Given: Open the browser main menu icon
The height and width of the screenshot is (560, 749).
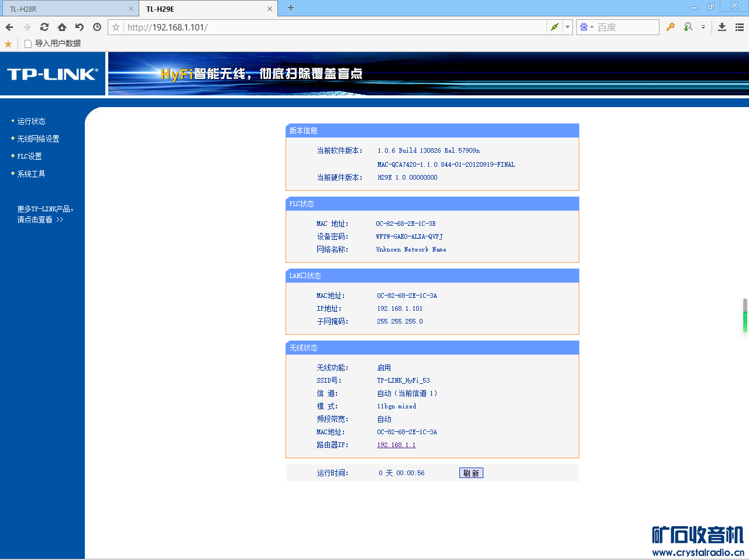Looking at the screenshot, I should (x=740, y=27).
